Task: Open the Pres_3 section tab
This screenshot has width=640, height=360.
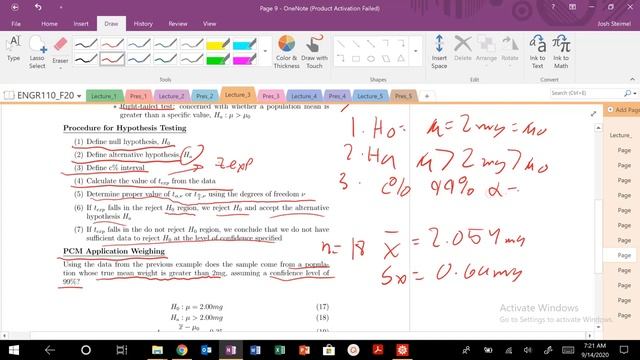Action: (x=271, y=96)
